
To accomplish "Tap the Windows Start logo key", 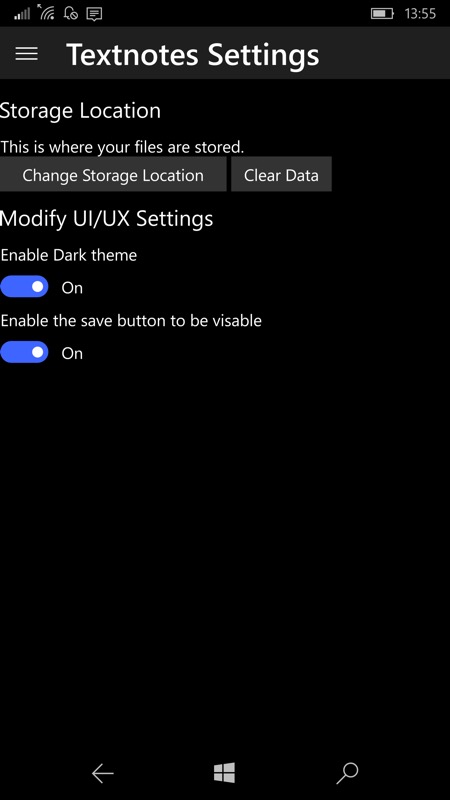I will 224,773.
